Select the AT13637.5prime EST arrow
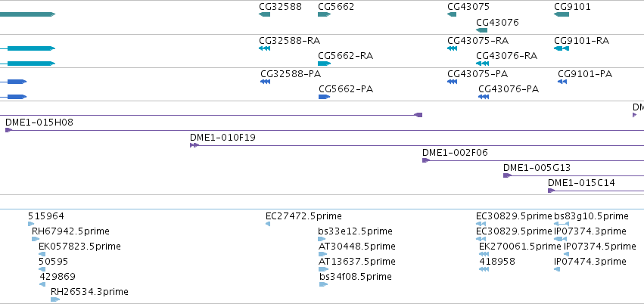Screen dimensions: 644x304 click(323, 269)
